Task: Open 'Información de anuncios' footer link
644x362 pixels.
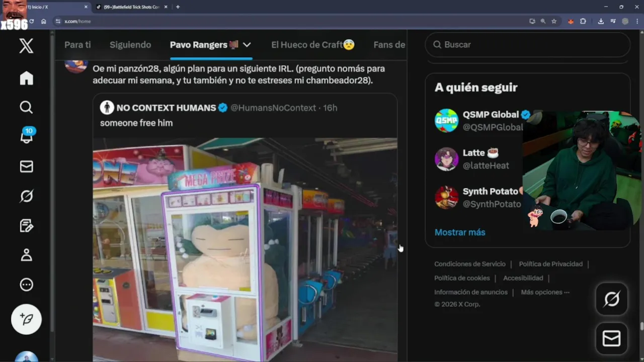Action: 471,292
